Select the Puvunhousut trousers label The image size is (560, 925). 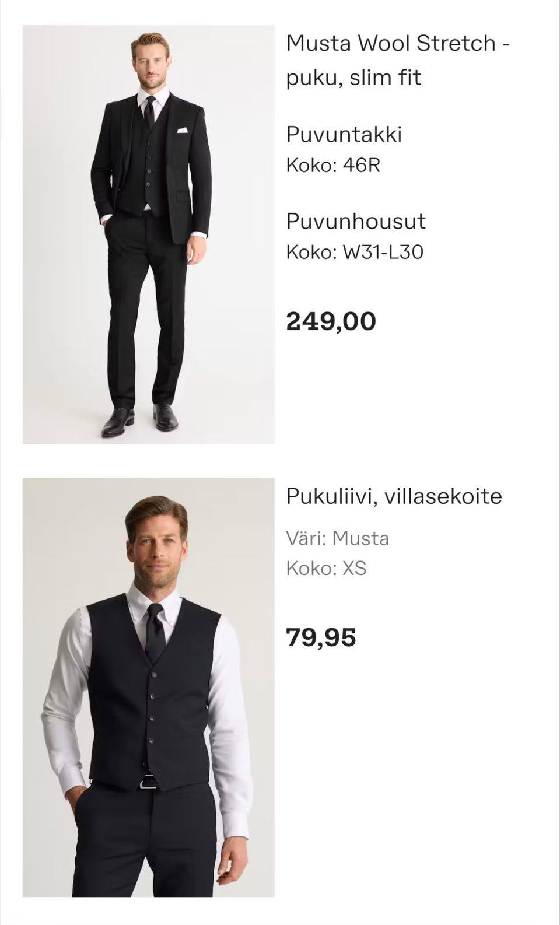[355, 222]
